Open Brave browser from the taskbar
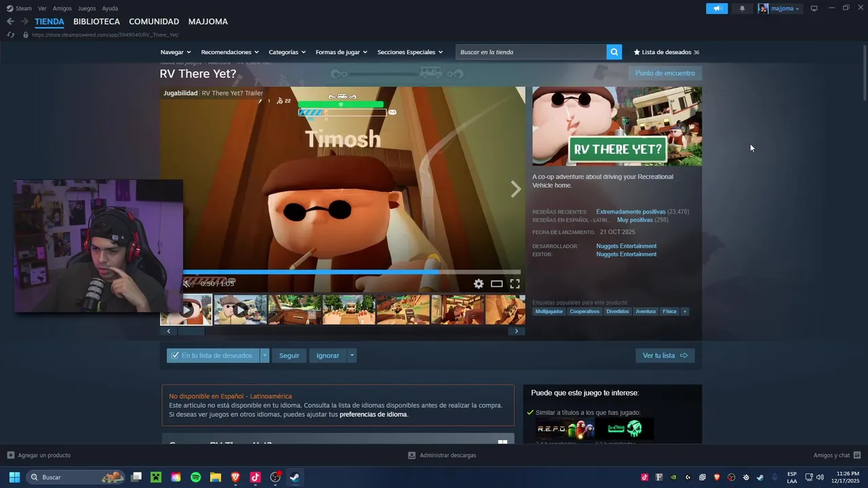 [x=235, y=477]
